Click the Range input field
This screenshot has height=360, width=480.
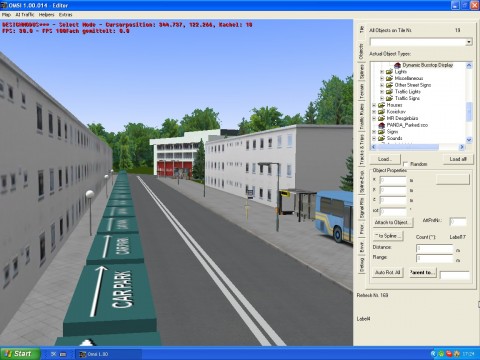coord(435,258)
